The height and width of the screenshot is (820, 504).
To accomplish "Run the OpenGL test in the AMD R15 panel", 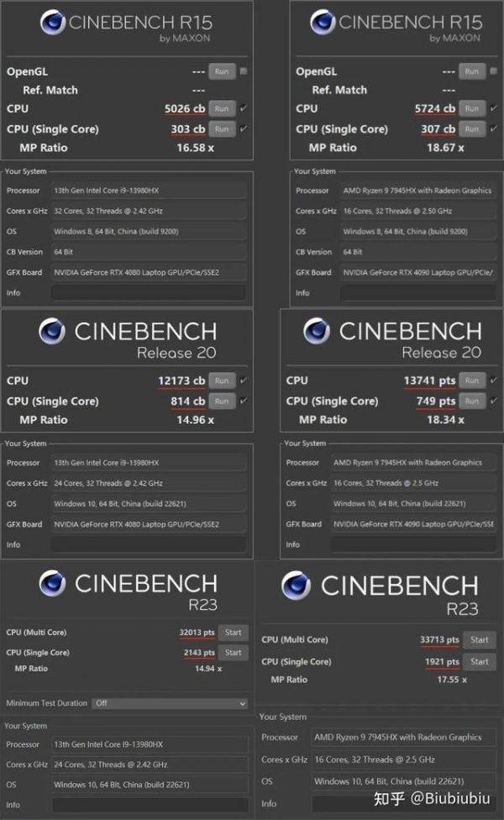I will pos(472,71).
